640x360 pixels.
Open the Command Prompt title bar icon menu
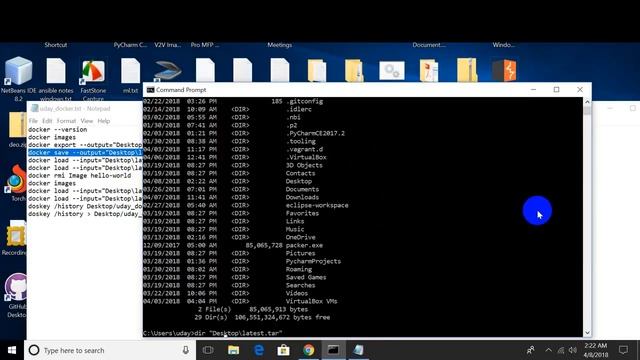pos(150,90)
